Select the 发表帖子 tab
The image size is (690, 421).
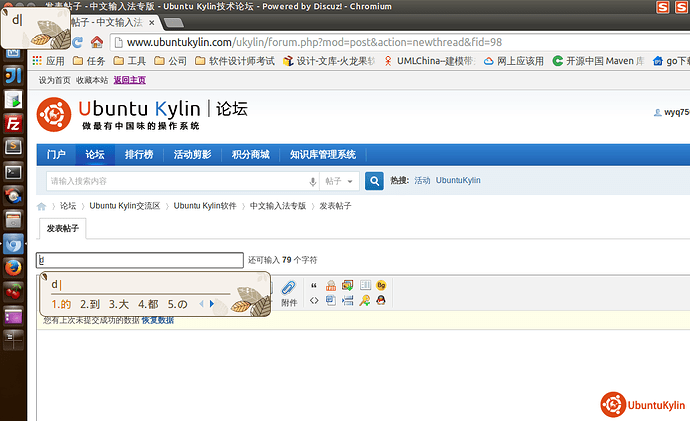[x=62, y=228]
